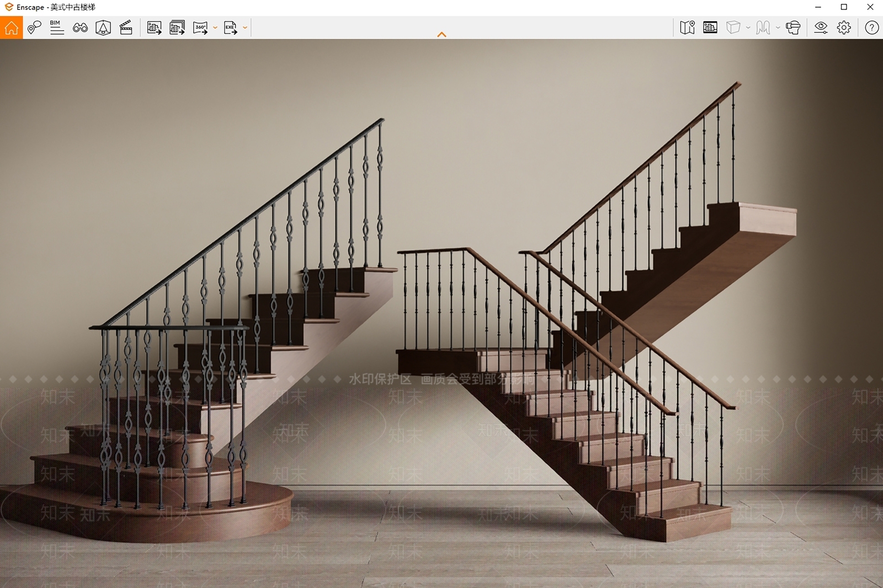The width and height of the screenshot is (883, 588).
Task: Click the Screenshot export icon
Action: tap(155, 28)
